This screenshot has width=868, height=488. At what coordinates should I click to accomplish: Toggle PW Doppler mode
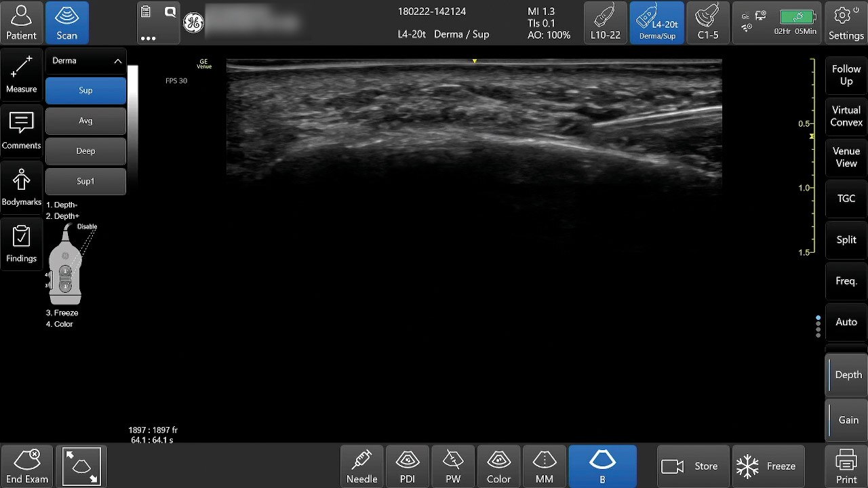pyautogui.click(x=453, y=466)
